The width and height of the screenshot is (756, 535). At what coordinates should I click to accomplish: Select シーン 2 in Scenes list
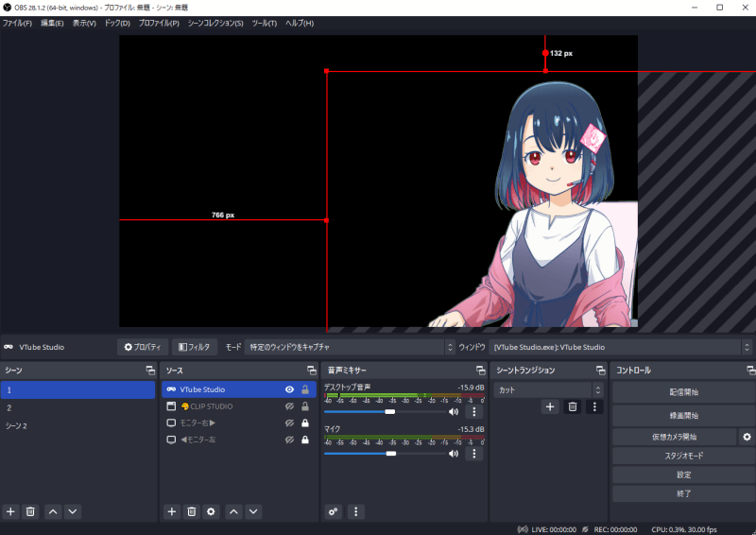tap(77, 425)
